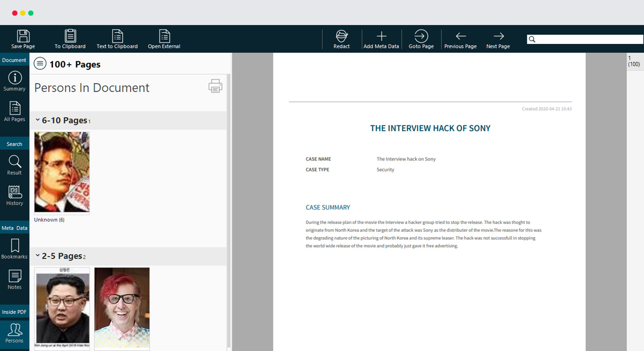Show search History panel
This screenshot has width=644, height=351.
click(15, 195)
